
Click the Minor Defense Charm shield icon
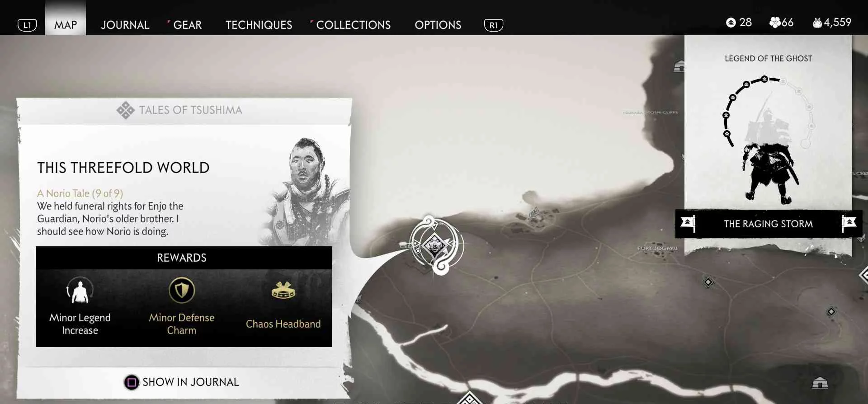tap(182, 290)
